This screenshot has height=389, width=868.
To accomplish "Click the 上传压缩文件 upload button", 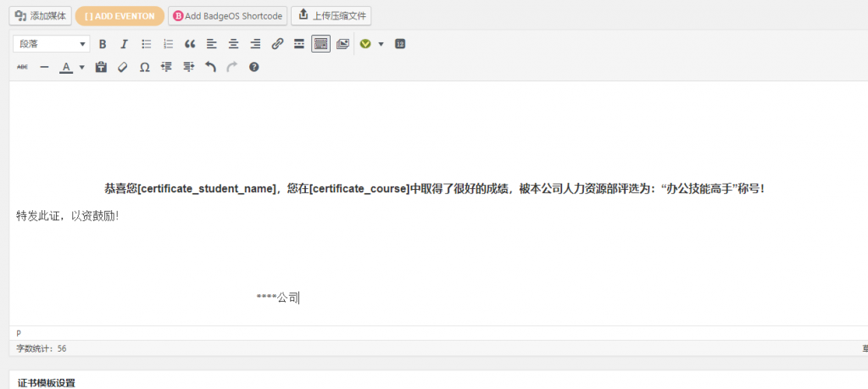I will click(331, 15).
